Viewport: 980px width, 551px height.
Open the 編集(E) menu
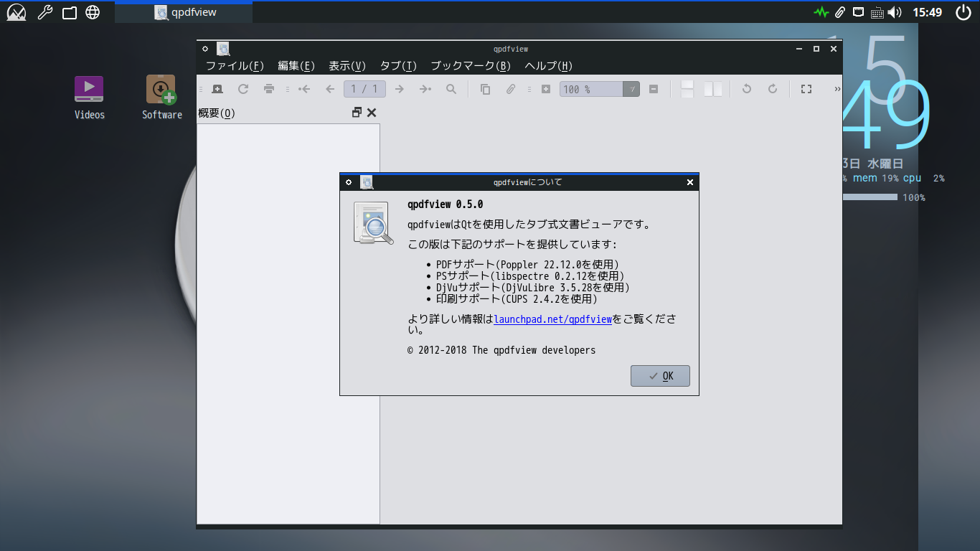[296, 66]
